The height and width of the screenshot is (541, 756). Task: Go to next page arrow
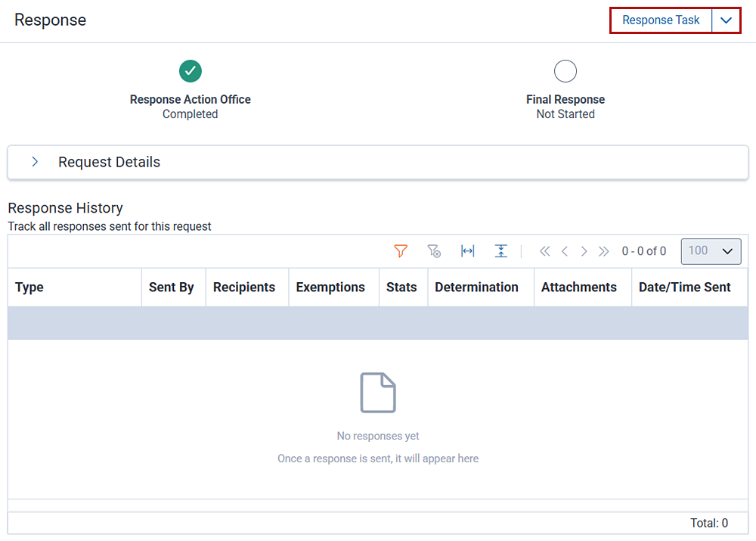pyautogui.click(x=584, y=251)
